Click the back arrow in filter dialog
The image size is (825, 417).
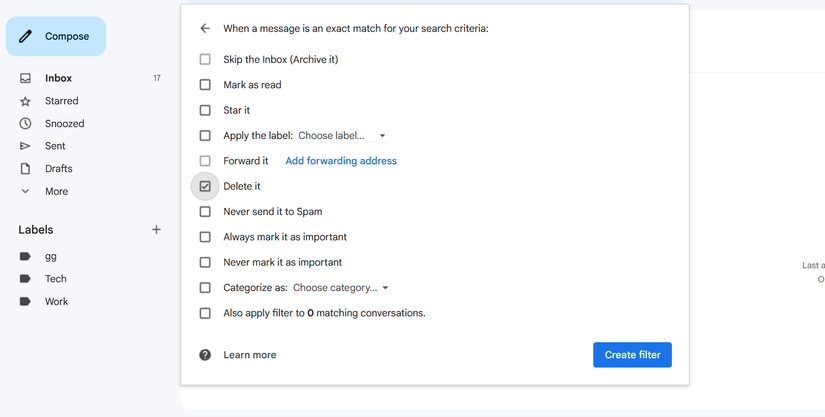point(205,29)
